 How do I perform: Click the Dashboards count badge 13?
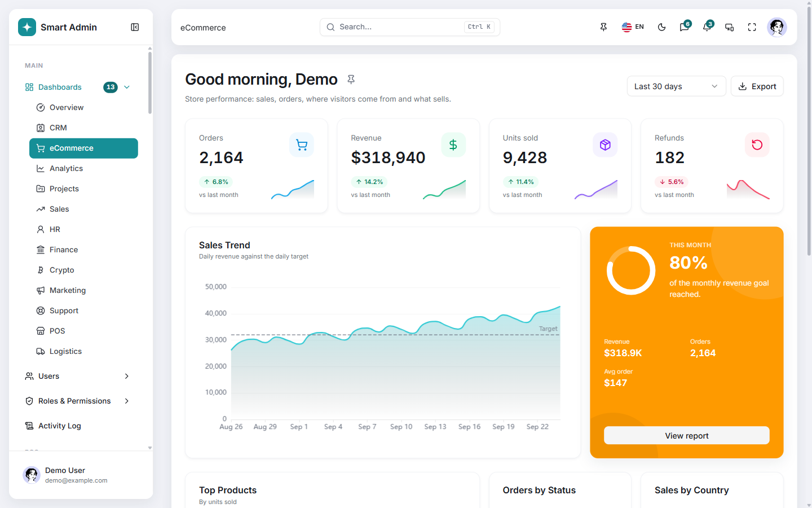pos(111,87)
